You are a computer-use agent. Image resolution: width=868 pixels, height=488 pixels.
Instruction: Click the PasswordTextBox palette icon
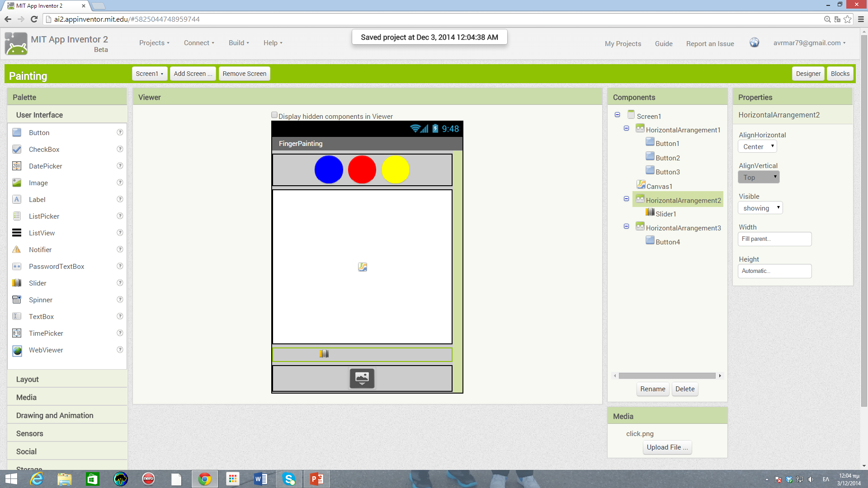coord(17,266)
